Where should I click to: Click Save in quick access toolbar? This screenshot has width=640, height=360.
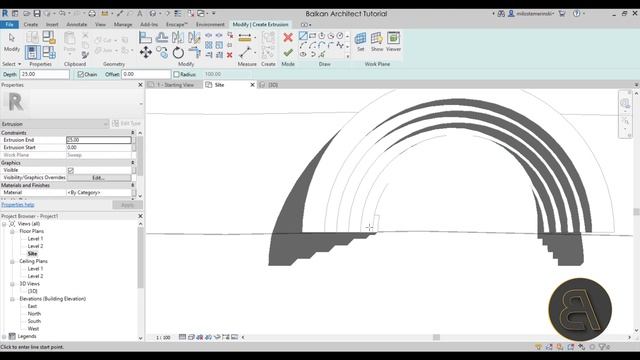click(37, 13)
